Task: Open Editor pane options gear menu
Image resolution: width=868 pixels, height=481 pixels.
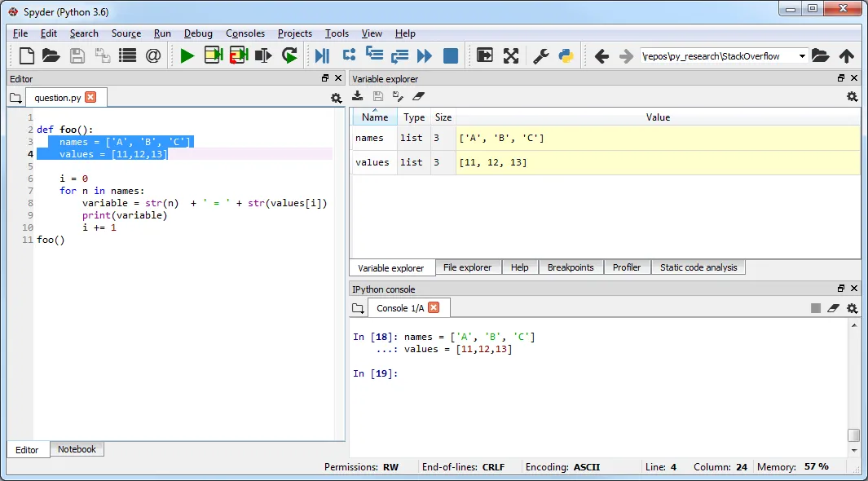Action: 336,98
